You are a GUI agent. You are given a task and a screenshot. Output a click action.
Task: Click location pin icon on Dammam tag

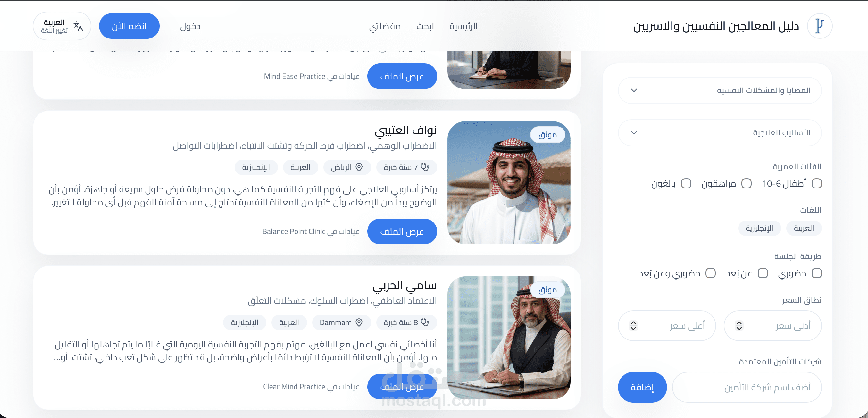359,322
